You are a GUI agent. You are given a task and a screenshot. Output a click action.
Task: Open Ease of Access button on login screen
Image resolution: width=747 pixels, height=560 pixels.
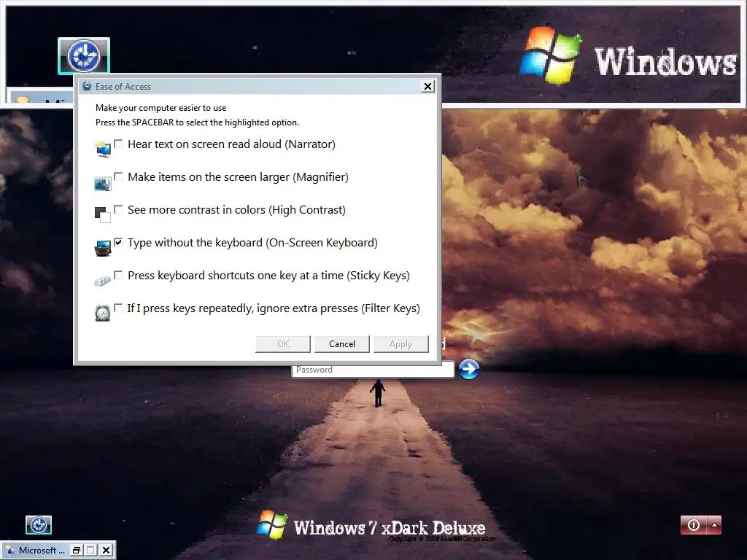coord(39,525)
